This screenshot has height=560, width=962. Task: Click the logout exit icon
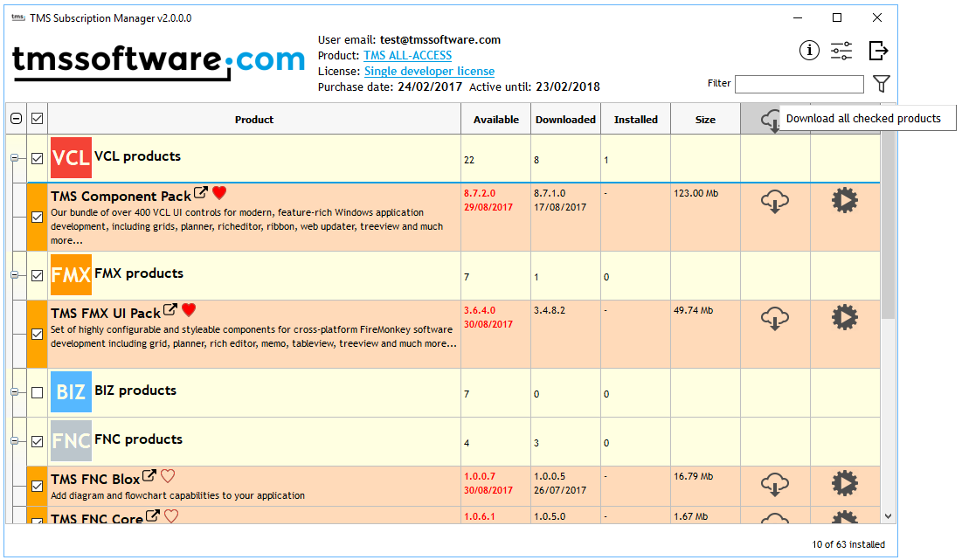(x=878, y=51)
